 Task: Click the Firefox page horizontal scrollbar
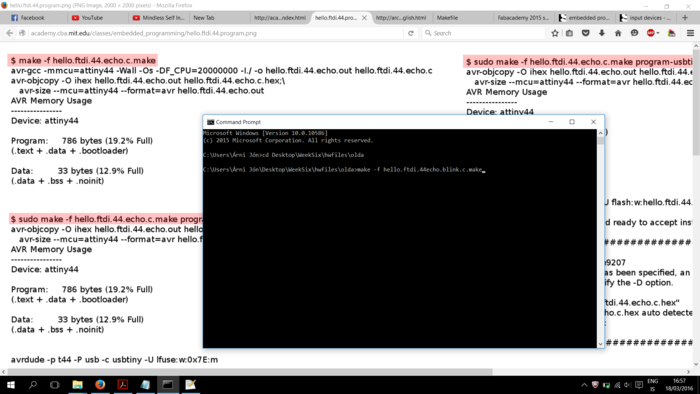pos(250,371)
